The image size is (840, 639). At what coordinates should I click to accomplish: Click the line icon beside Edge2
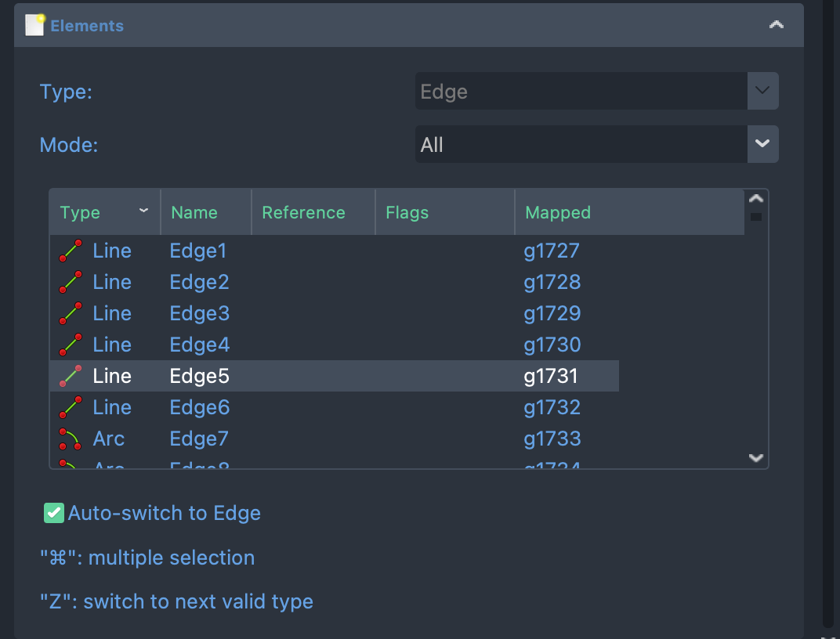tap(71, 283)
